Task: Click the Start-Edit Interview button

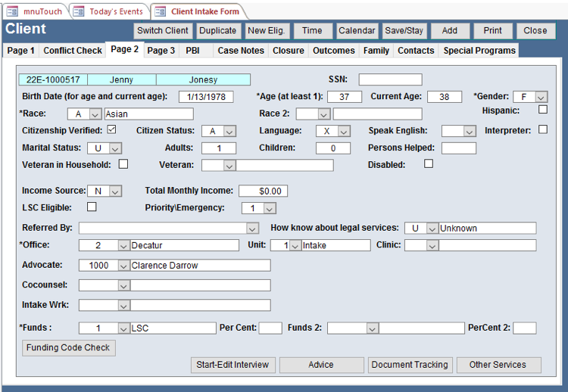Action: (x=233, y=365)
